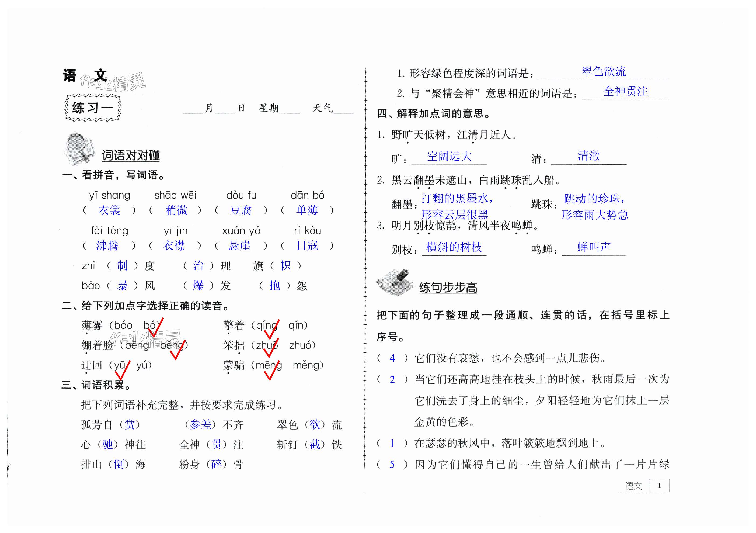Viewport: 756px width, 533px height.
Task: Select heading 一、看拼音，写词语。
Action: coord(114,175)
